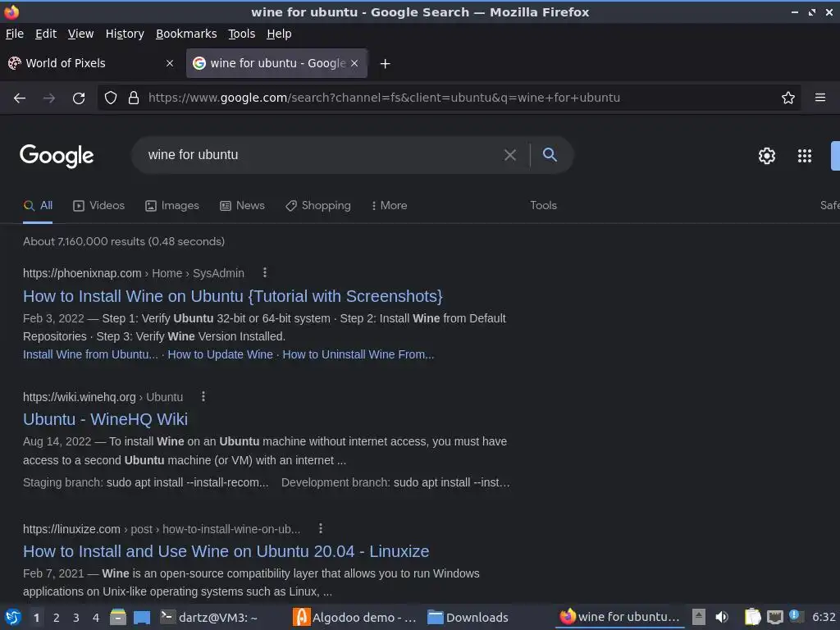This screenshot has width=840, height=630.
Task: Open the File menu
Action: click(15, 34)
